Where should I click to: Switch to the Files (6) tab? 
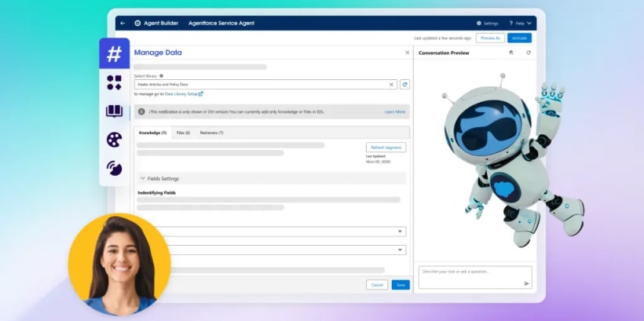click(x=183, y=133)
